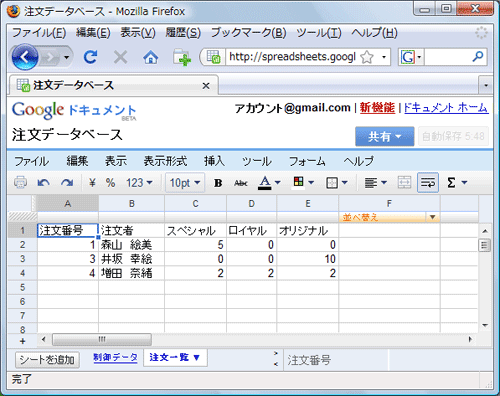The image size is (500, 396).
Task: Open the cell background color picker
Action: point(303,183)
